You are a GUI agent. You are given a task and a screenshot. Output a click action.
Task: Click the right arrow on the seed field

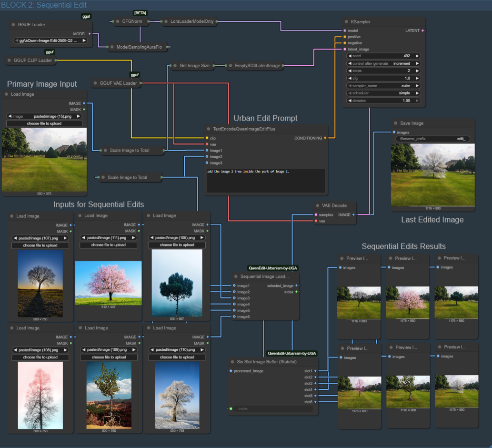tap(417, 56)
